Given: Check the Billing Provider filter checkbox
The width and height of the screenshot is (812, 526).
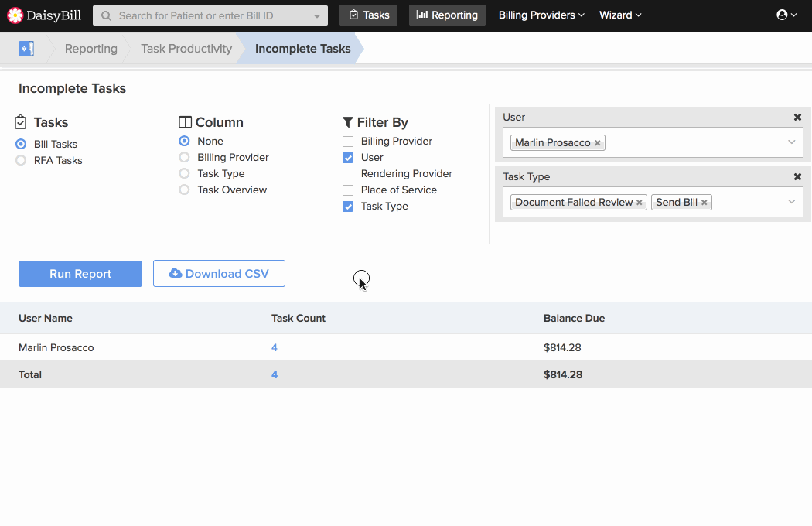Looking at the screenshot, I should [348, 142].
